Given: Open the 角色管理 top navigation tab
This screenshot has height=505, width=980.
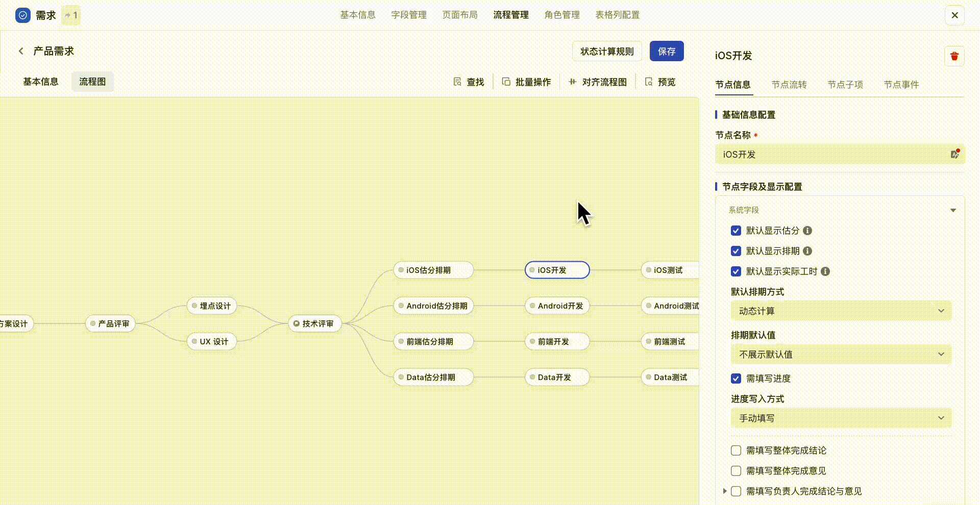Looking at the screenshot, I should [562, 15].
